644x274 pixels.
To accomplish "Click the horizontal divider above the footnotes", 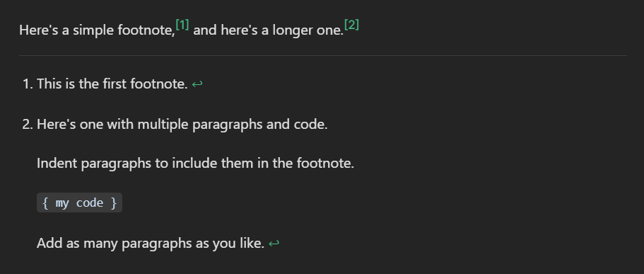I will click(323, 55).
